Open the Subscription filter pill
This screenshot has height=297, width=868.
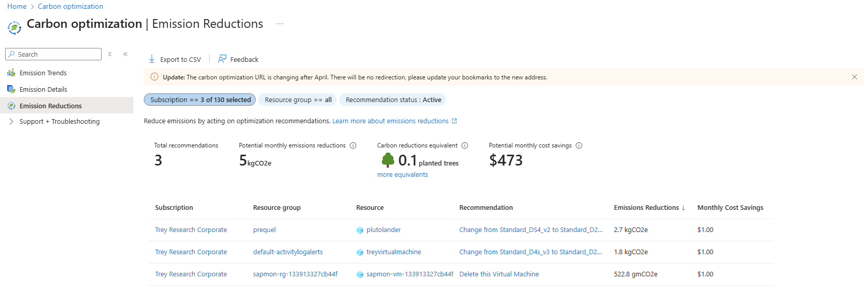[200, 100]
